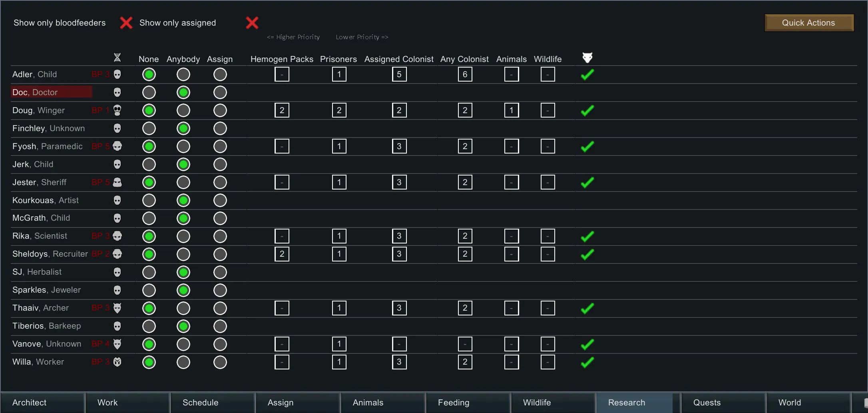
Task: Click Doug's Hemogen Packs priority box
Action: click(x=282, y=110)
